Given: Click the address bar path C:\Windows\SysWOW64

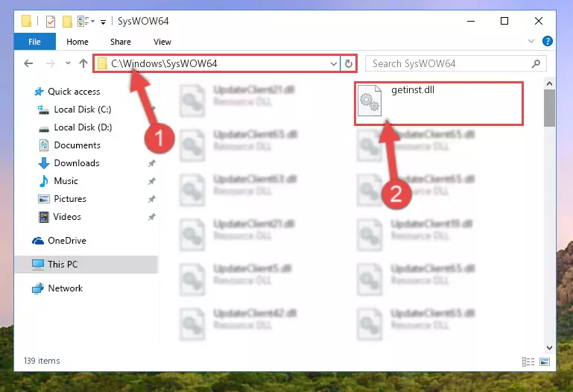Looking at the screenshot, I should pos(164,63).
